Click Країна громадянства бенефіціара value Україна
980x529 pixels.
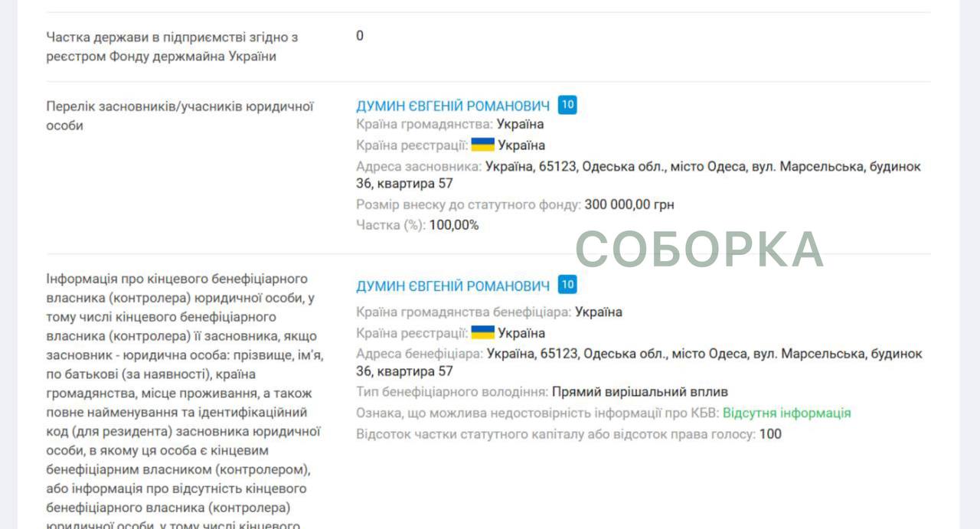pos(598,312)
